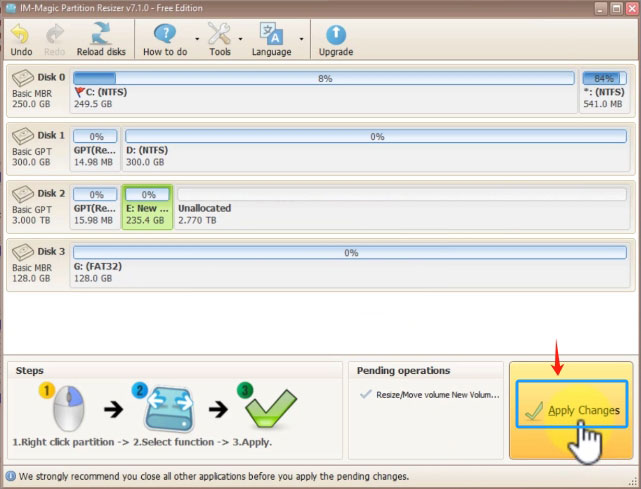Click the Language translate icon
641x489 pixels.
pyautogui.click(x=271, y=34)
